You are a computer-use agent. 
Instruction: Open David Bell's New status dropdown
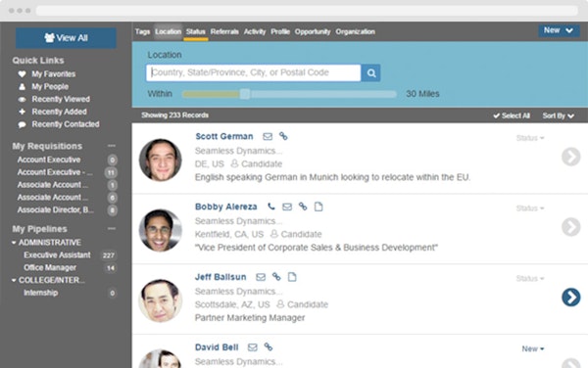(532, 348)
